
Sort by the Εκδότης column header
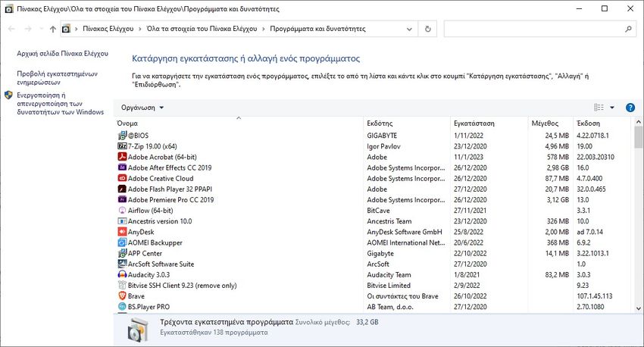tap(407, 123)
